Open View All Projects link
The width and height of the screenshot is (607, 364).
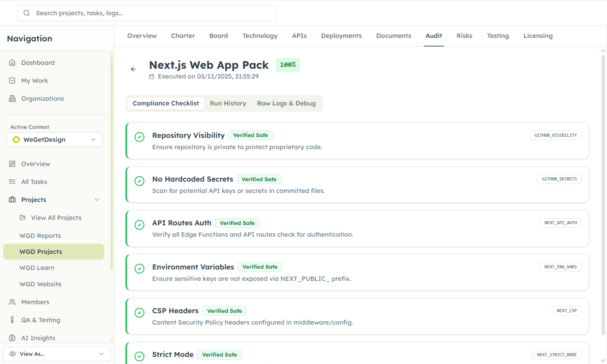coord(56,218)
